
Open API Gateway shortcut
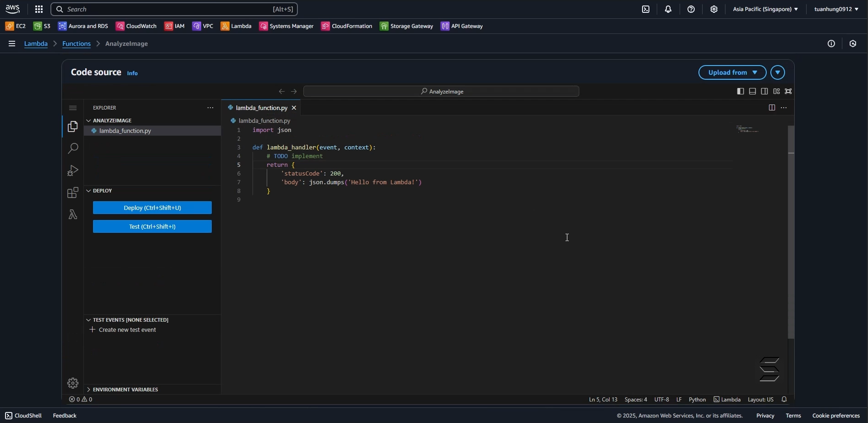[462, 26]
